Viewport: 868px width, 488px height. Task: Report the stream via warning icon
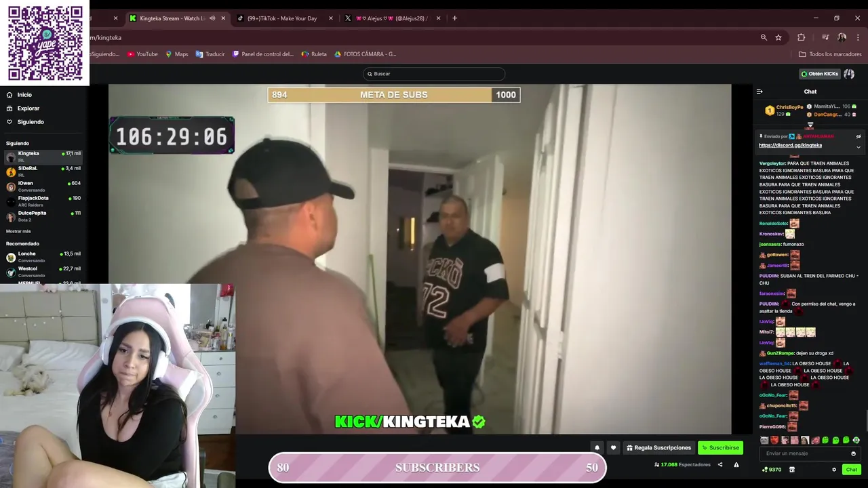[x=736, y=465]
